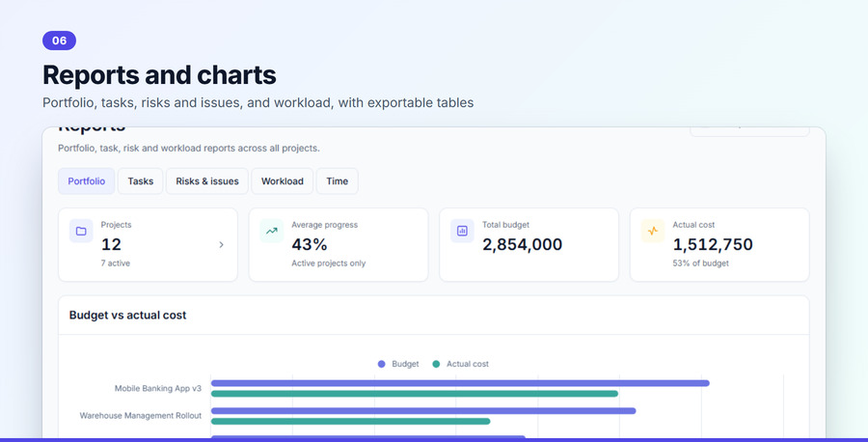Select the 'Mobile Banking App v3' chart label
Viewport: 868px width, 442px height.
[x=158, y=388]
